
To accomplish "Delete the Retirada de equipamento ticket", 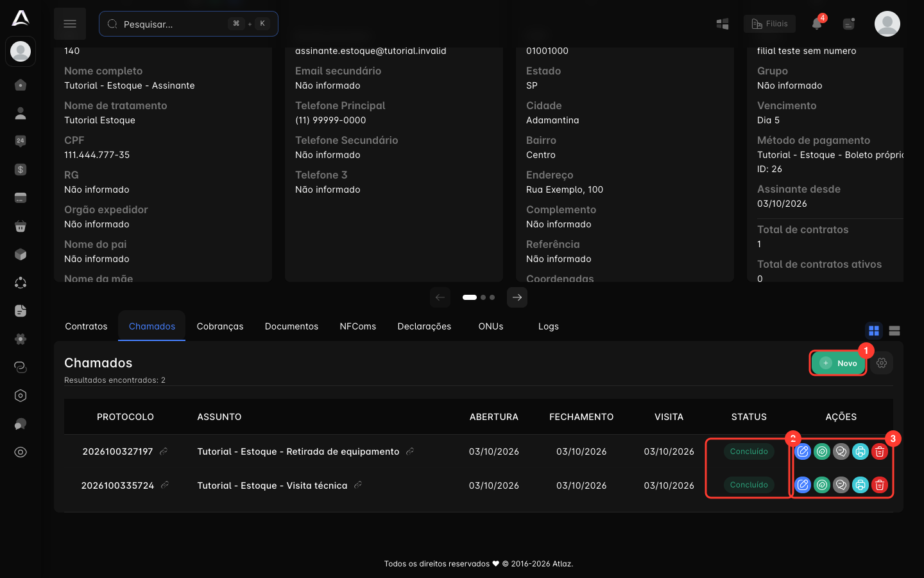I will pyautogui.click(x=880, y=451).
